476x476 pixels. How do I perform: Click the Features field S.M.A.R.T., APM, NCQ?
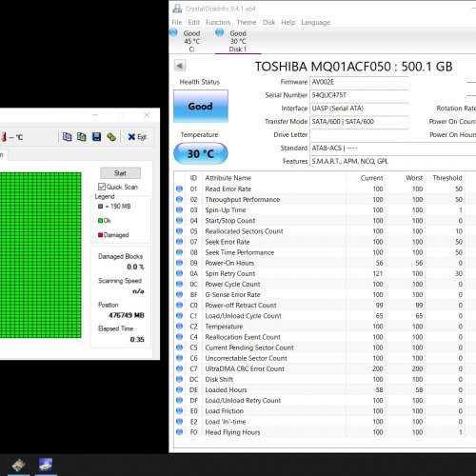pyautogui.click(x=393, y=161)
